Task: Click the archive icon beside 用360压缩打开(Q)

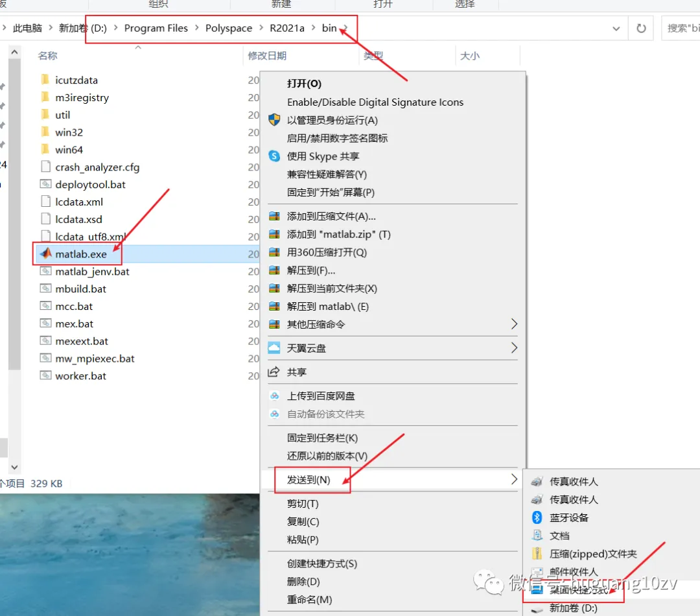Action: click(274, 252)
